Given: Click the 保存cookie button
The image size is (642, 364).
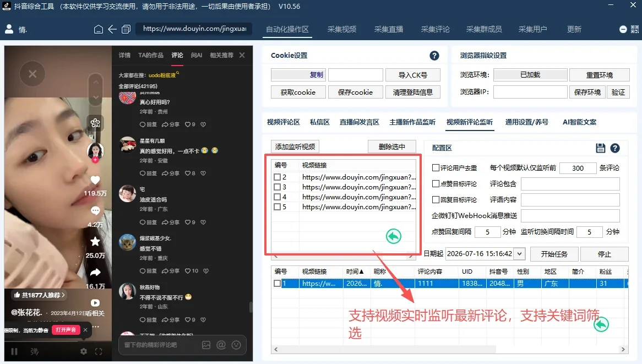Looking at the screenshot, I should (x=355, y=92).
